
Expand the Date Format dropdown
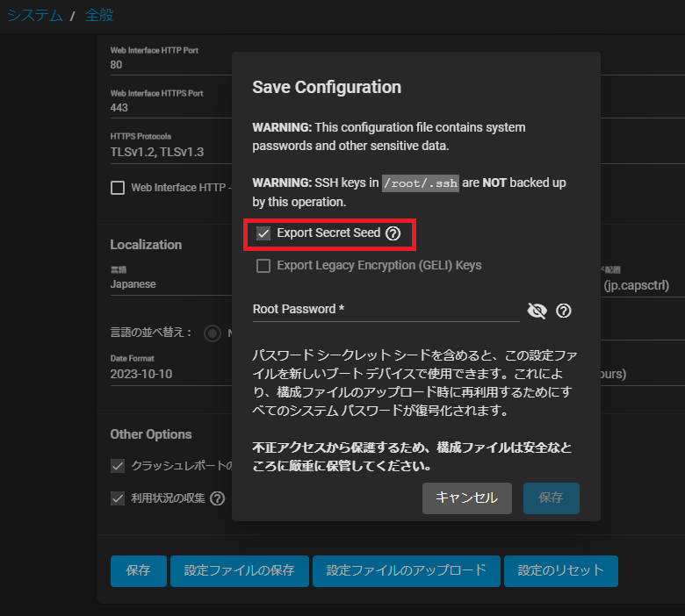[x=167, y=373]
